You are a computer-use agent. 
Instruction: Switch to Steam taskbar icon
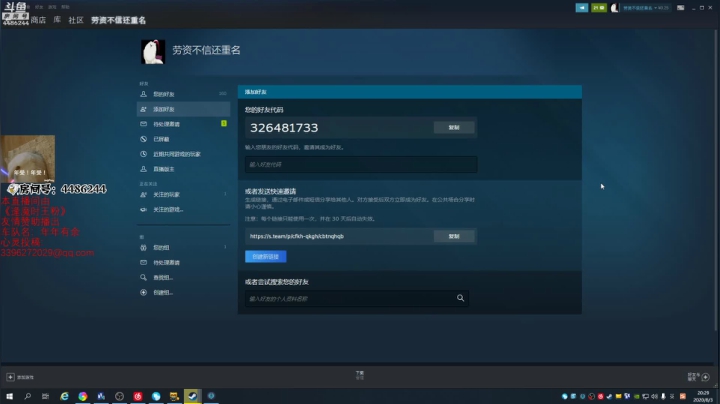pos(192,396)
